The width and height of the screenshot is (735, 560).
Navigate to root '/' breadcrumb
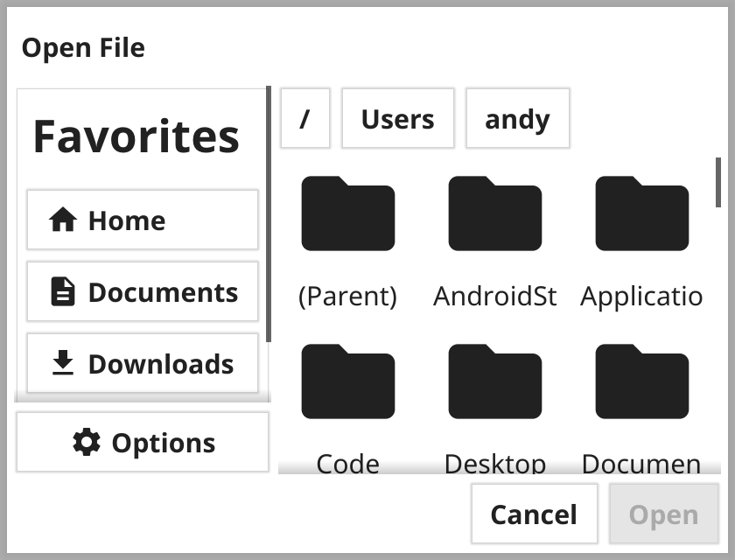tap(304, 118)
